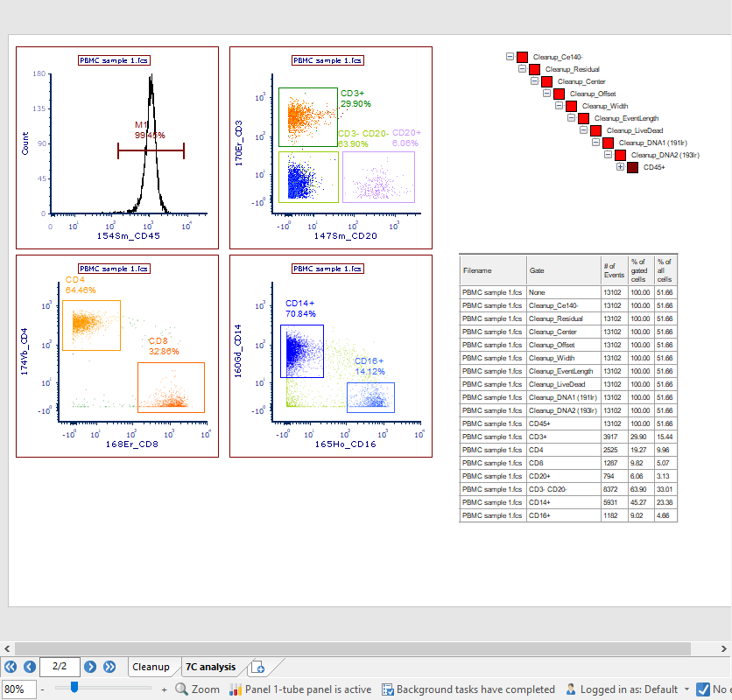This screenshot has width=732, height=700.
Task: Click the 168Er_CD8 axis label
Action: pyautogui.click(x=132, y=444)
